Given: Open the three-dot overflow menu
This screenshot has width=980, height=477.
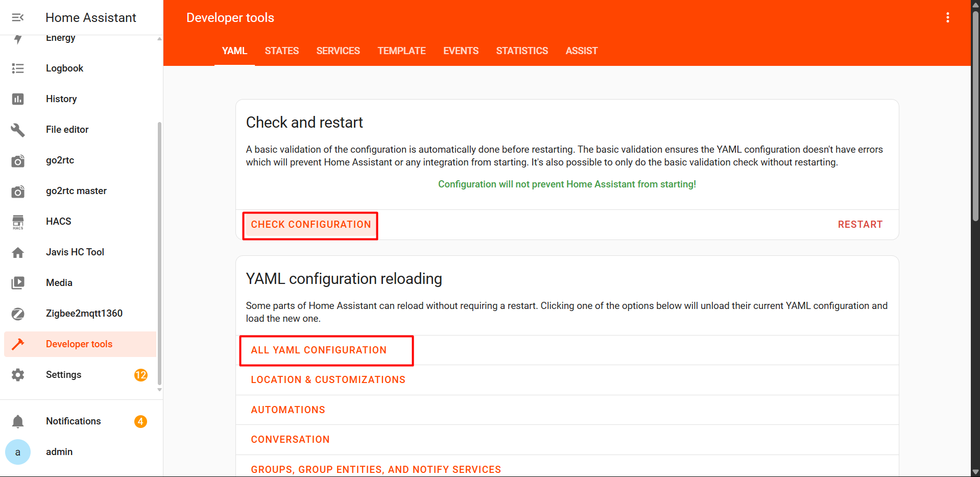Looking at the screenshot, I should [948, 17].
